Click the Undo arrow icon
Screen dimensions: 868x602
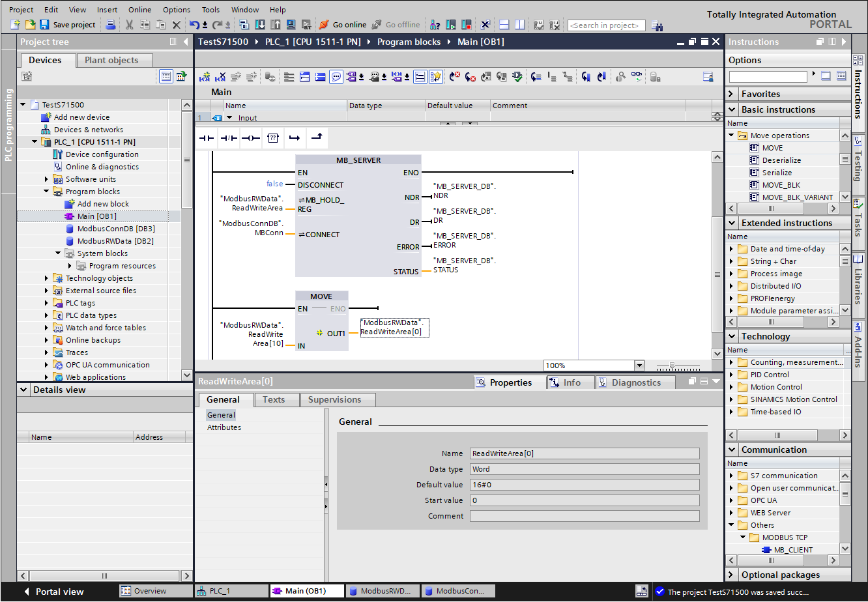pos(195,25)
